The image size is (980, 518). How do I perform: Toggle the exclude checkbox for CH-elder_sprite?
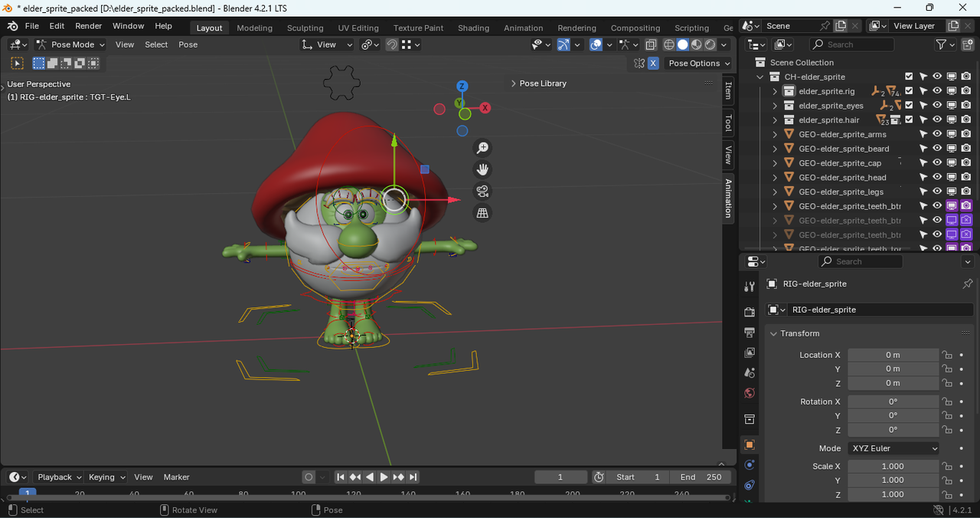[909, 77]
